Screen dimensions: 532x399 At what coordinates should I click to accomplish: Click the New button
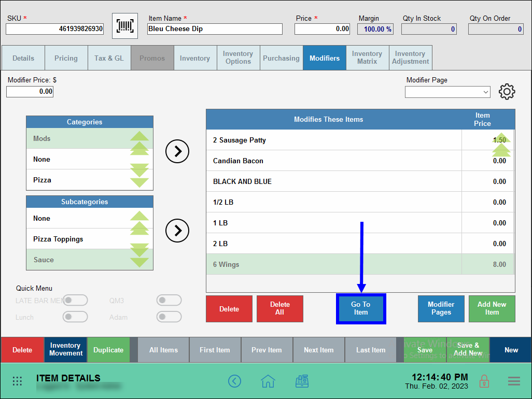click(511, 350)
